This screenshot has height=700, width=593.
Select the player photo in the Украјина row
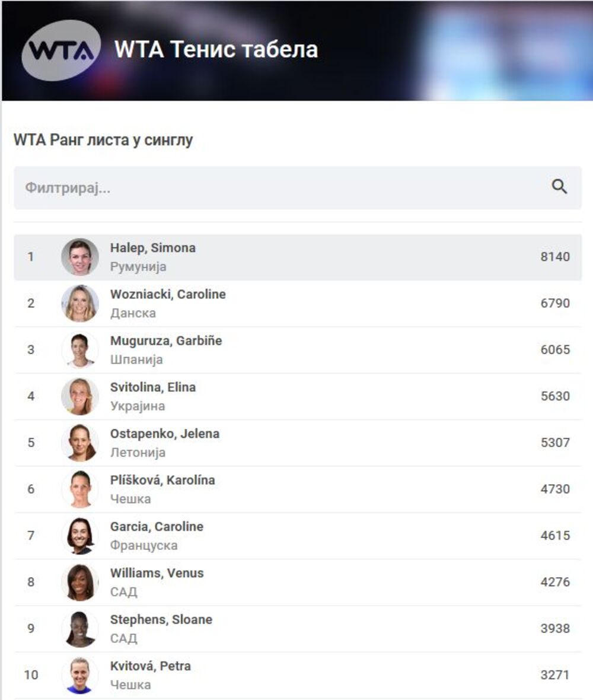pyautogui.click(x=80, y=396)
